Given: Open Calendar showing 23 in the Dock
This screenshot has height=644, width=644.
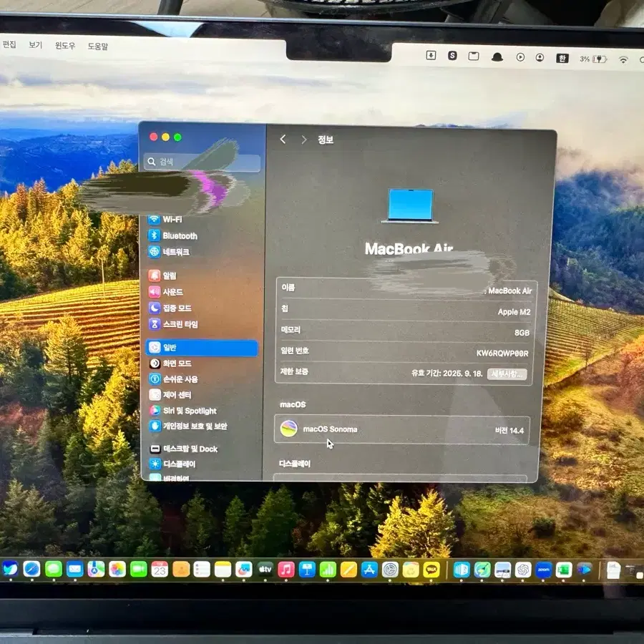Looking at the screenshot, I should click(x=160, y=570).
